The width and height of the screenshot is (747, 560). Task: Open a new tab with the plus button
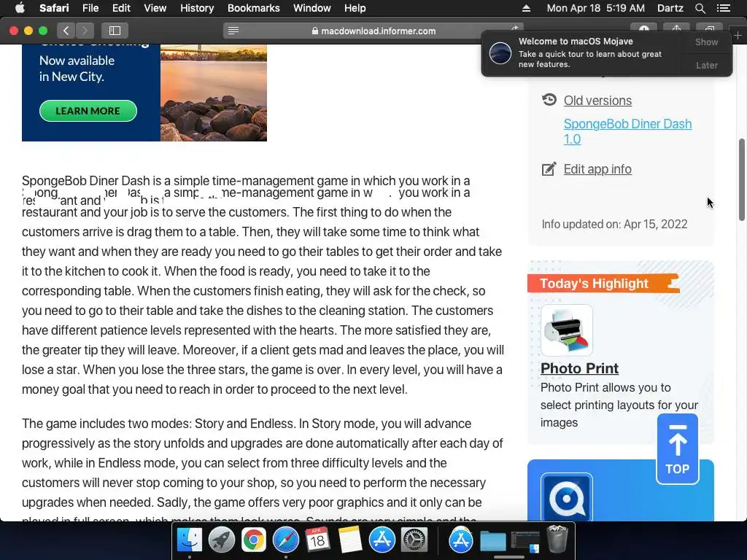coord(738,36)
